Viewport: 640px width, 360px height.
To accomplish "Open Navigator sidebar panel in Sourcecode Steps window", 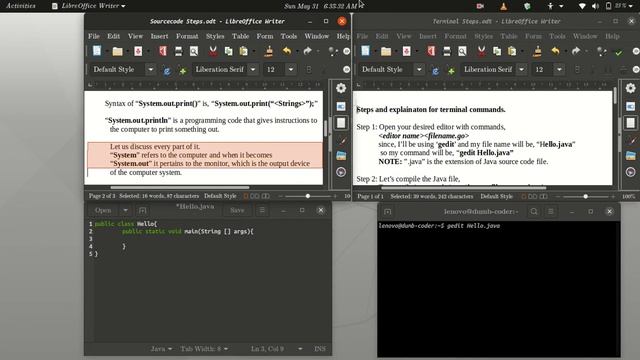I will click(x=341, y=172).
